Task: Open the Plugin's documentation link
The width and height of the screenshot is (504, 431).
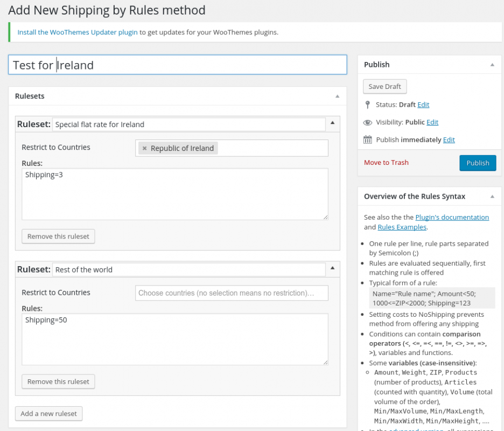Action: point(452,218)
